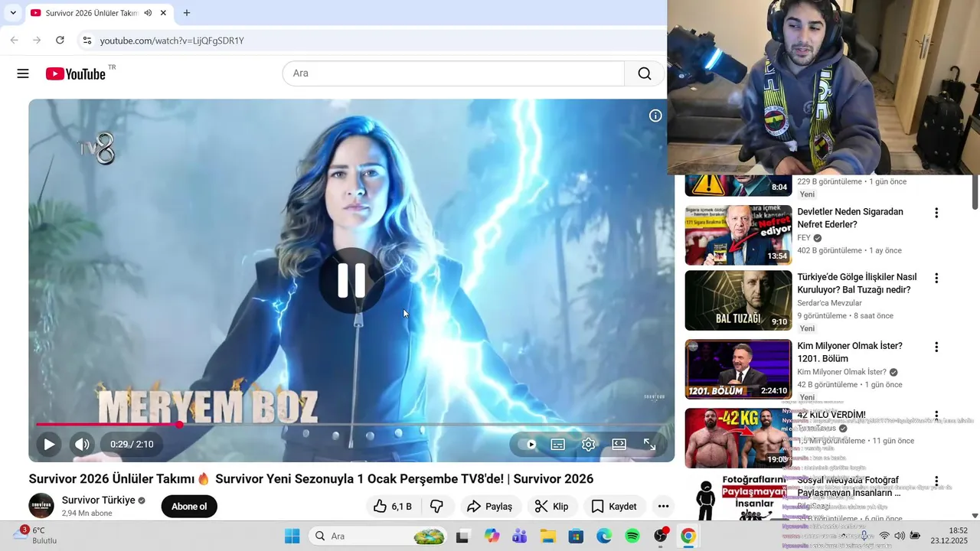Click the youtube.com address bar URL
Screen dimensions: 980x551
(171, 41)
